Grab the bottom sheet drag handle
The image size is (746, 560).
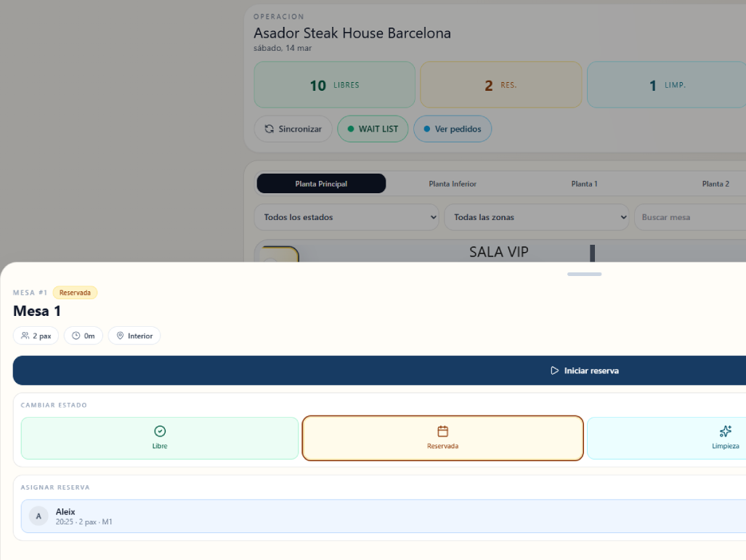pos(584,274)
